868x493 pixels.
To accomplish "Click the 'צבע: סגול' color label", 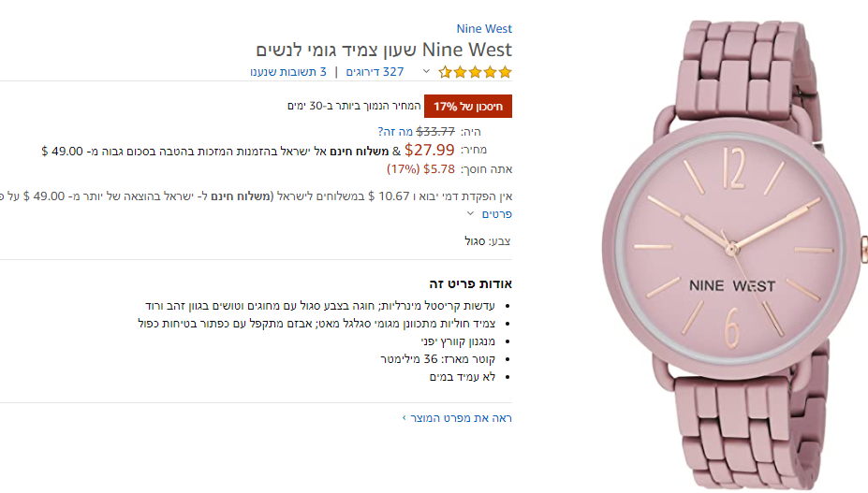I will 488,241.
